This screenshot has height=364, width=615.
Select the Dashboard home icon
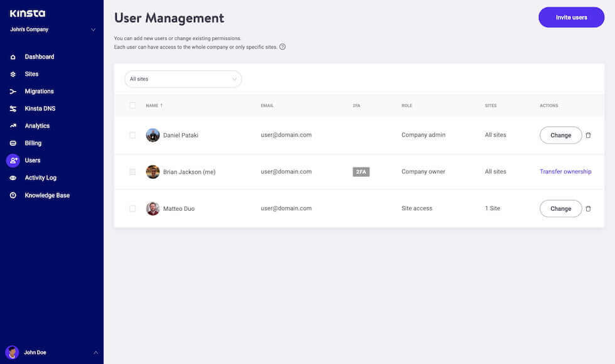[13, 56]
